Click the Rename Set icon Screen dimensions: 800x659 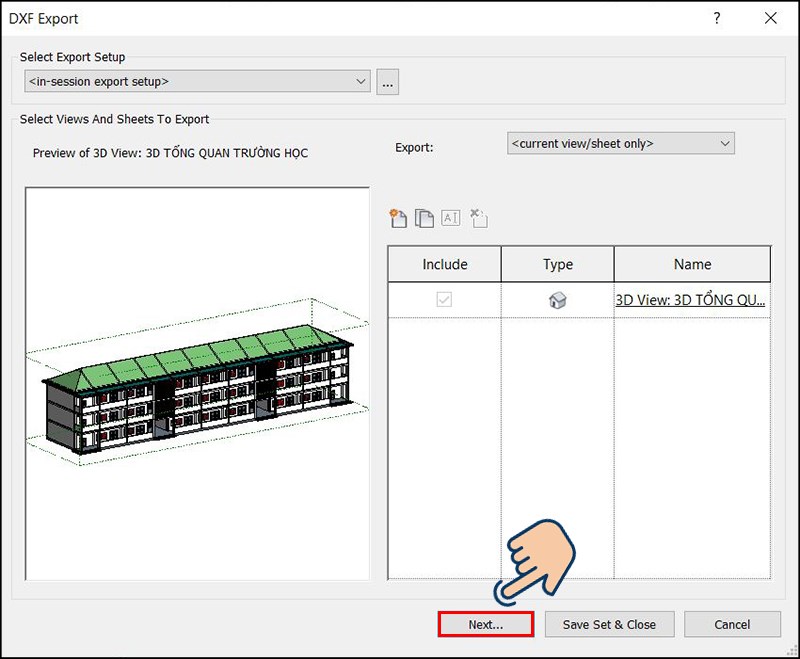(x=451, y=218)
